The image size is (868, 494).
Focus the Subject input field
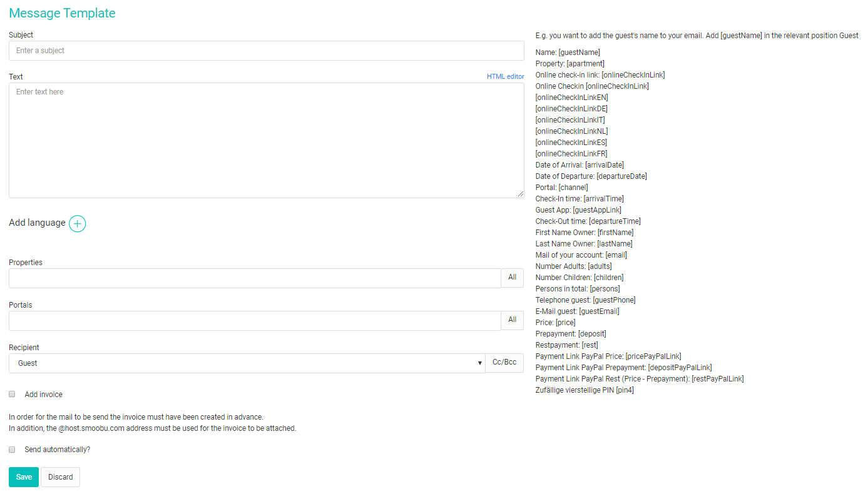(x=267, y=51)
